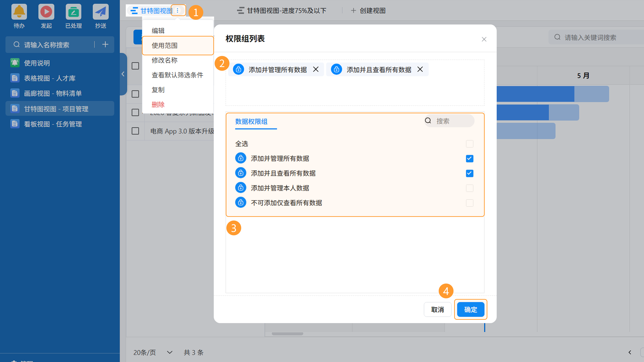Check the 添加并管理本人数据 checkbox
The image size is (644, 362).
(470, 188)
